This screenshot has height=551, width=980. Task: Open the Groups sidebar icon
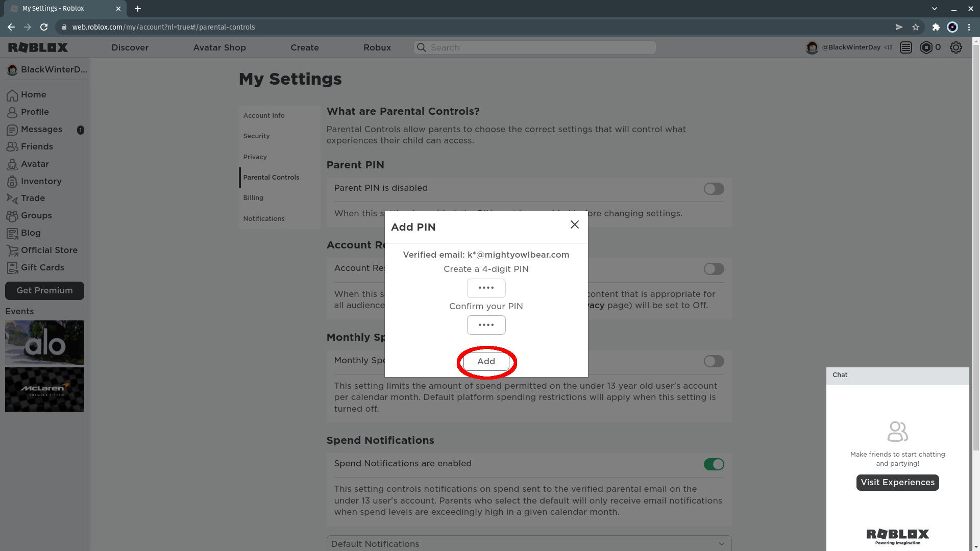pyautogui.click(x=12, y=216)
